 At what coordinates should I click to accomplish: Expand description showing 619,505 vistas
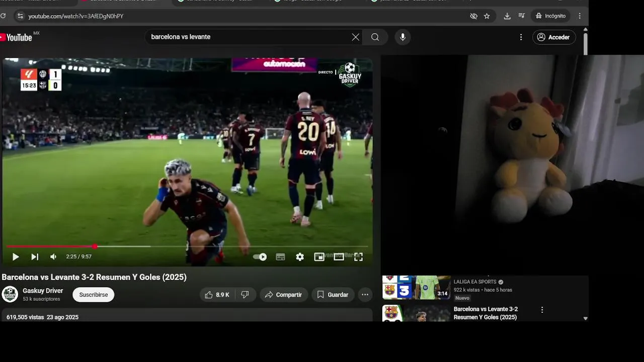click(187, 316)
